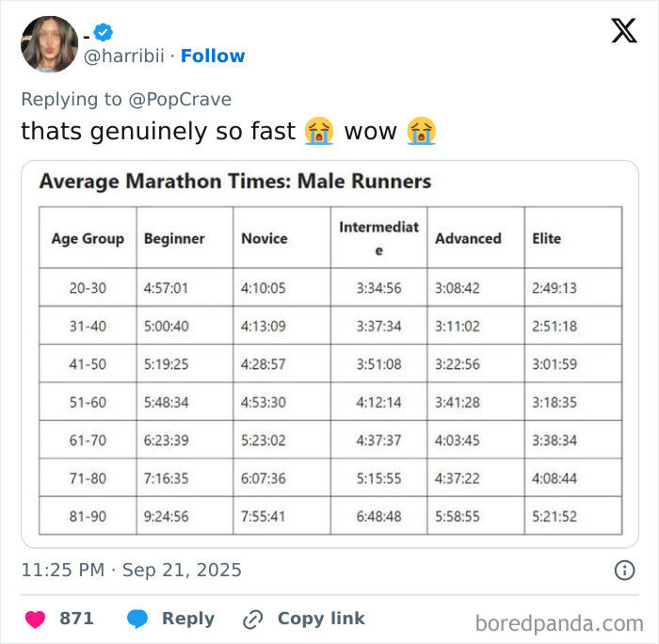Image resolution: width=659 pixels, height=644 pixels.
Task: Click the X logo icon
Action: [x=623, y=31]
